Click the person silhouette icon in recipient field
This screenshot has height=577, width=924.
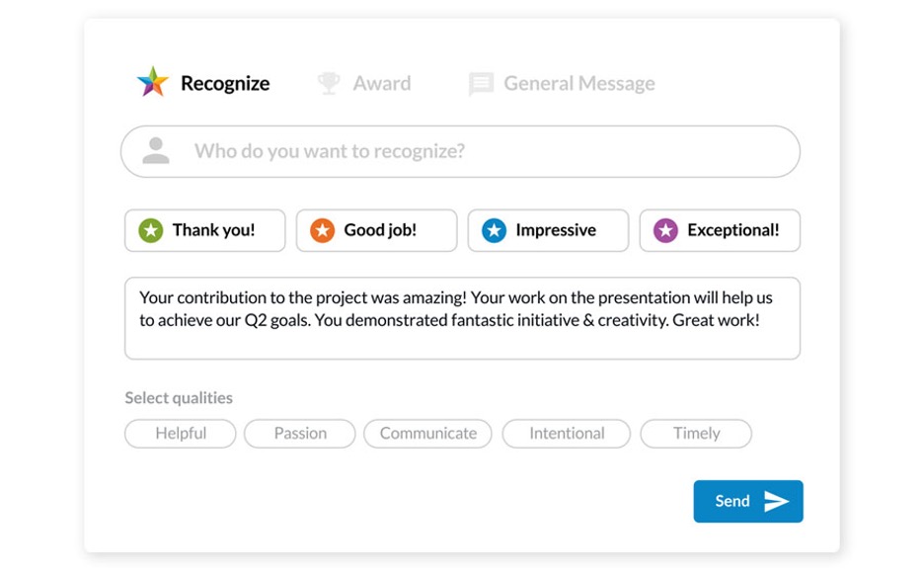tap(155, 151)
